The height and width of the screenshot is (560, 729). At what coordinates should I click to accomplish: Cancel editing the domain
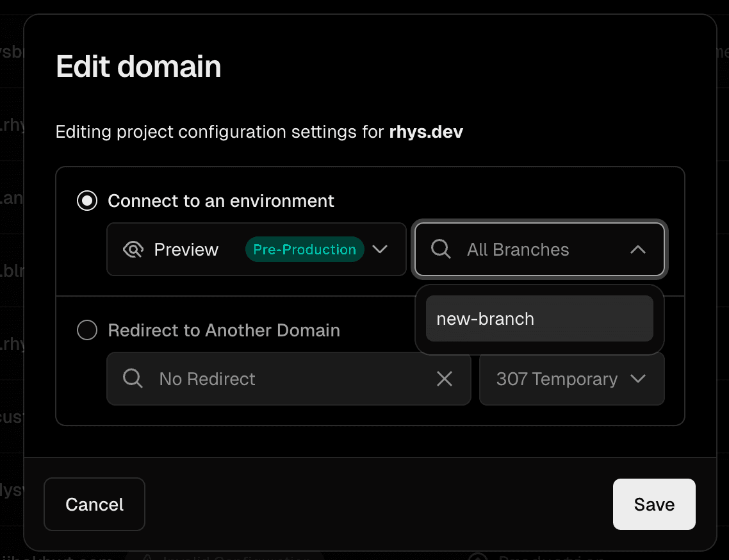(94, 504)
